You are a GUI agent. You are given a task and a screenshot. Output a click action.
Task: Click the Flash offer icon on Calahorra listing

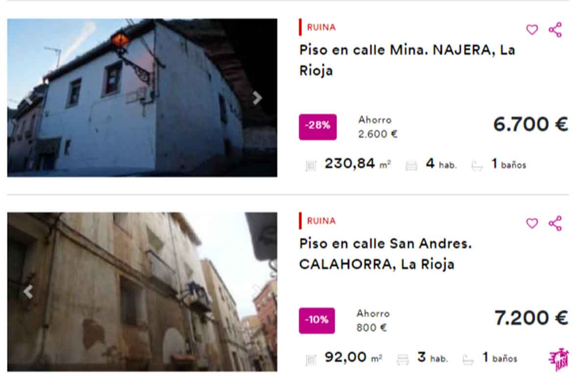pyautogui.click(x=558, y=359)
